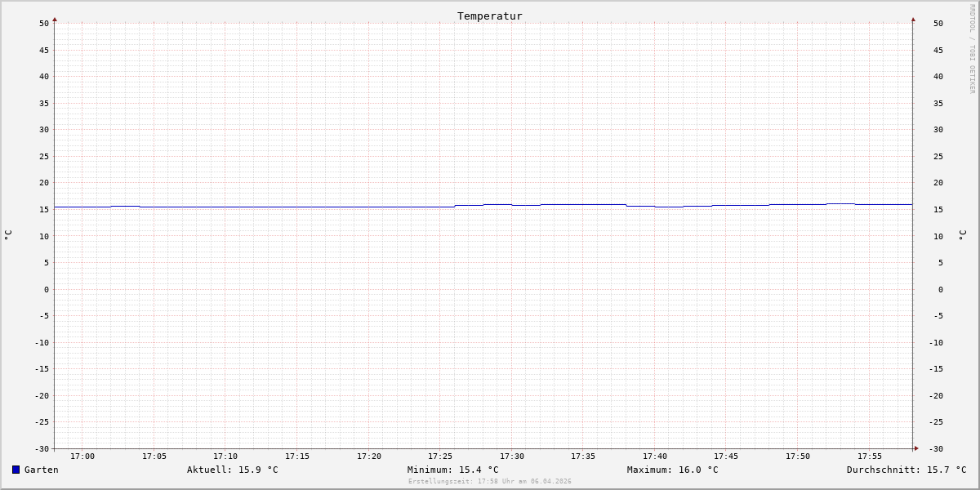The height and width of the screenshot is (490, 980).
Task: Click the Erstellungszeit timestamp footer text
Action: click(x=490, y=481)
